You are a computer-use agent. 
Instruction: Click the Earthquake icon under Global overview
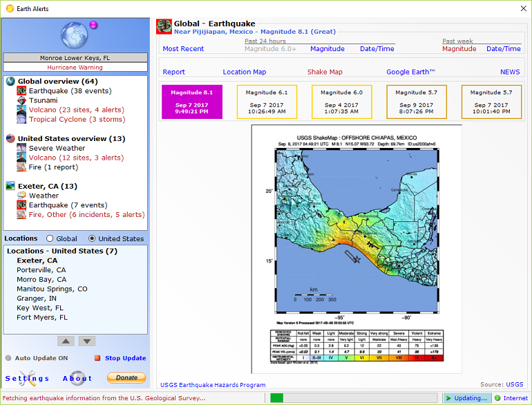[21, 91]
